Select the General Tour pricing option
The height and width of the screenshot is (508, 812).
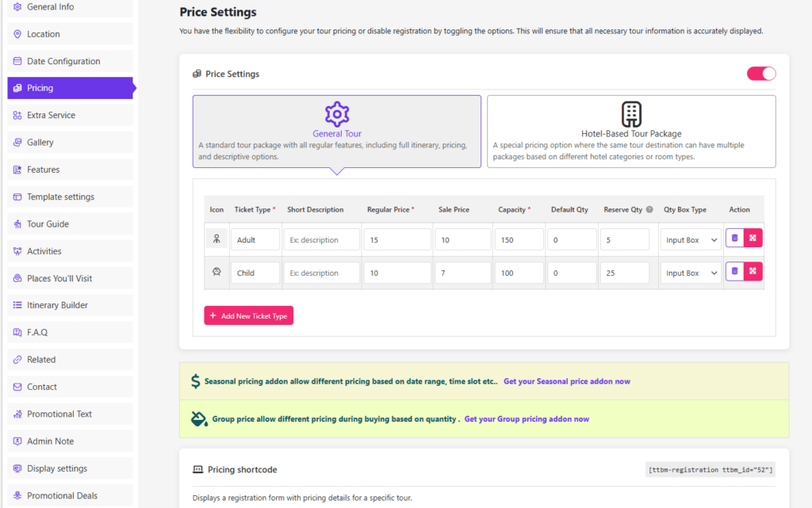[336, 131]
